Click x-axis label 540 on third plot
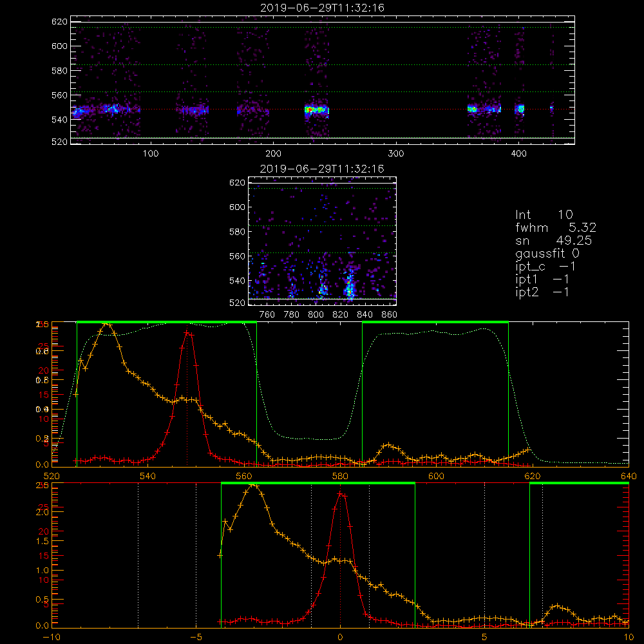 click(x=148, y=477)
